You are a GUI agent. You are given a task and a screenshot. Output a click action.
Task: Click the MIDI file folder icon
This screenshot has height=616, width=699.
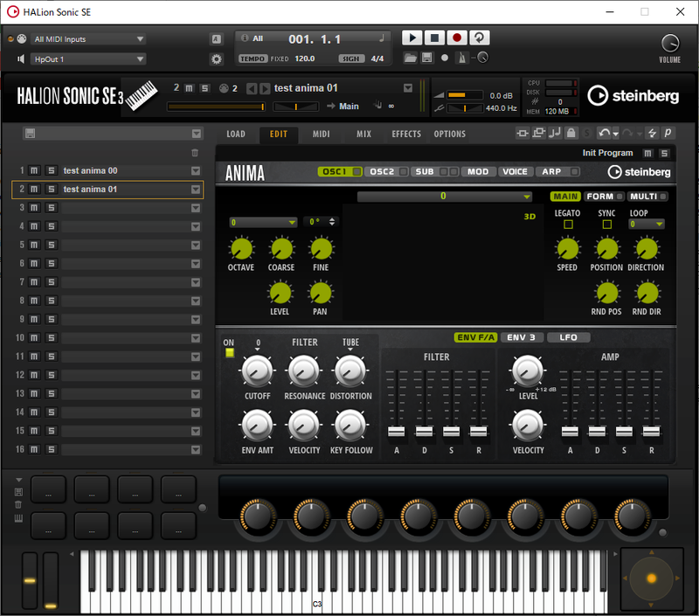point(410,58)
